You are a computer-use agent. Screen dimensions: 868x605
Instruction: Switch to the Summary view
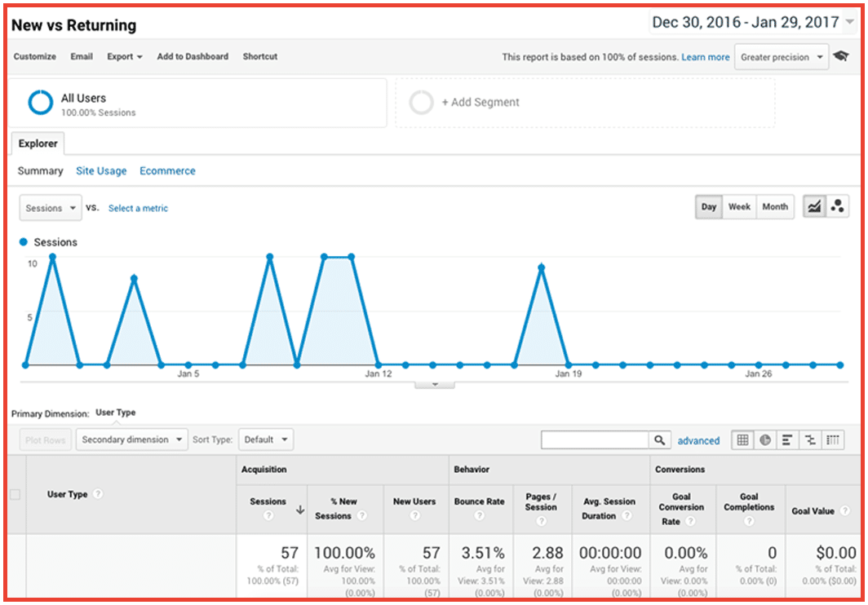pyautogui.click(x=41, y=170)
